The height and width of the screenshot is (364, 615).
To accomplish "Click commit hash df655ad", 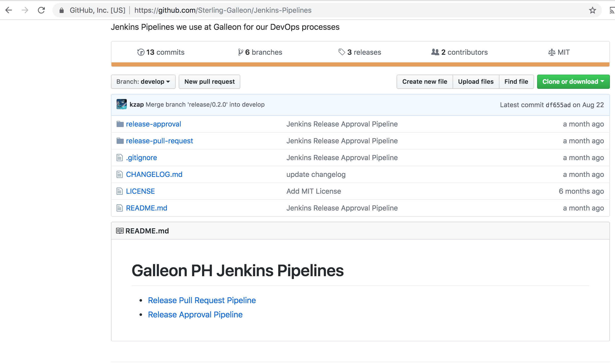I will pos(558,105).
